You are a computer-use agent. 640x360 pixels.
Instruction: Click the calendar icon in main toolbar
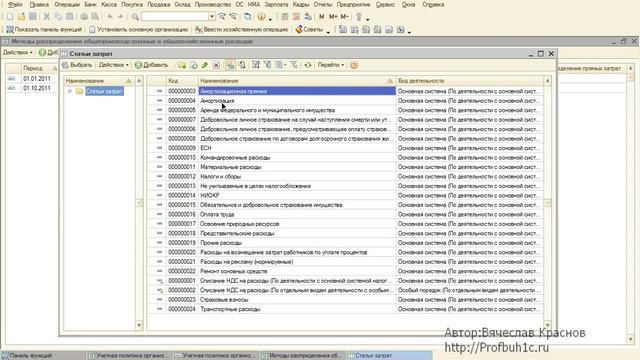(x=296, y=17)
